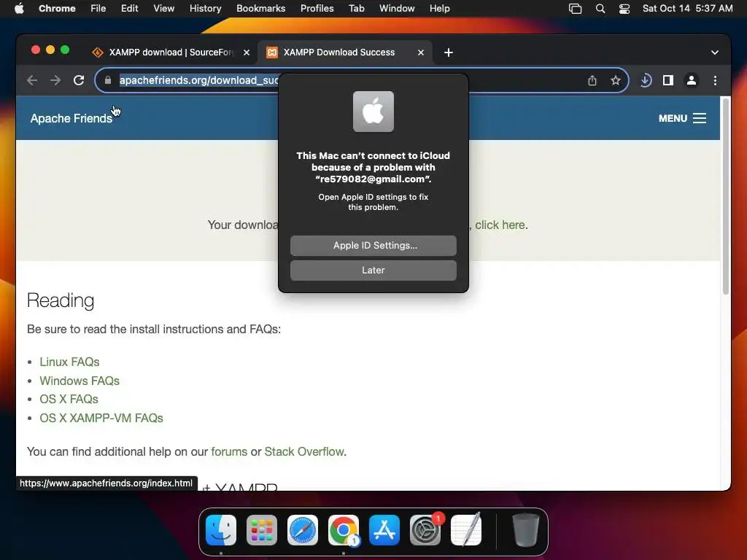Reload the current page
This screenshot has height=560, width=747.
[79, 80]
